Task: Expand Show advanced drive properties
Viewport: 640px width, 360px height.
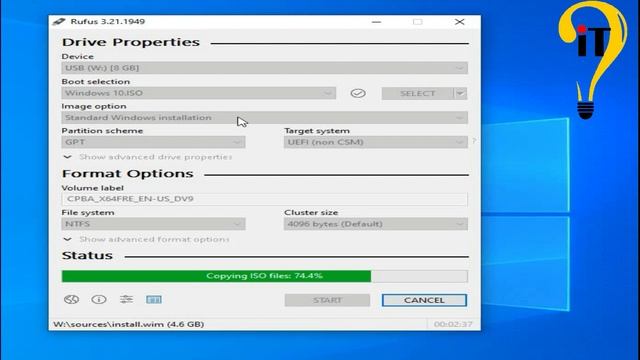Action: (x=148, y=157)
